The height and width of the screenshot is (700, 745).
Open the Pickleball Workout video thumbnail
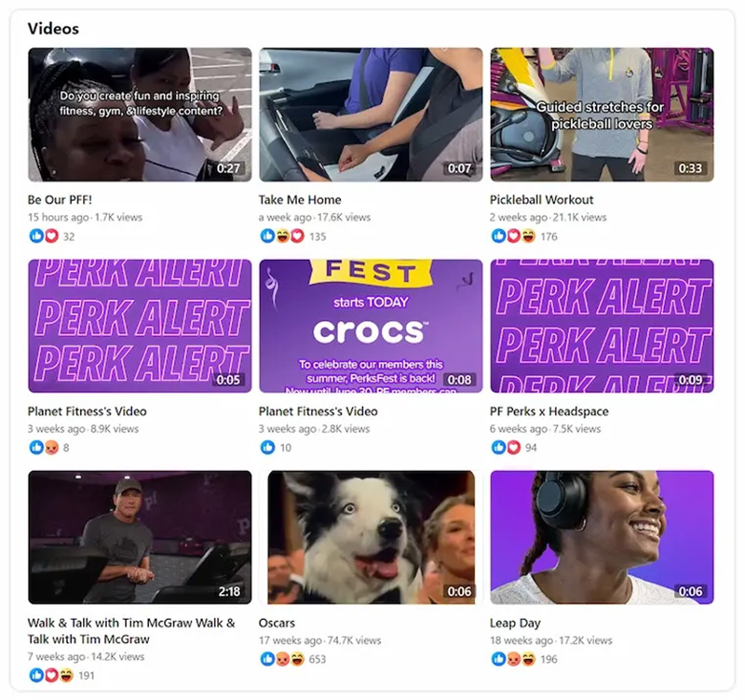click(602, 114)
